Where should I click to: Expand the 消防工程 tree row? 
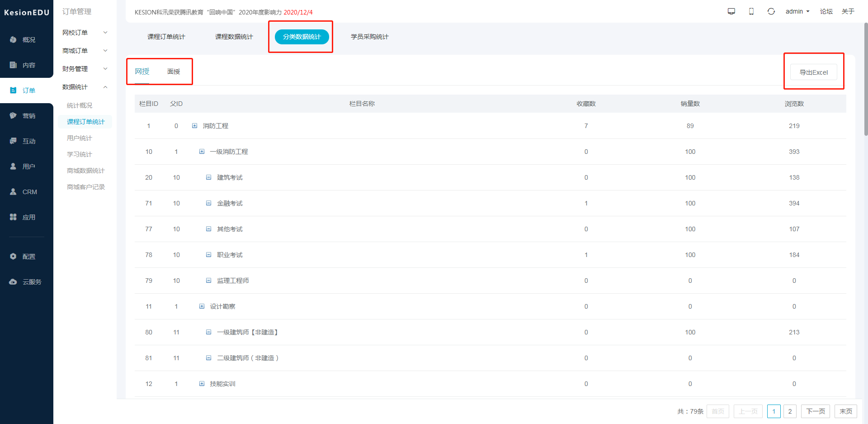coord(194,126)
